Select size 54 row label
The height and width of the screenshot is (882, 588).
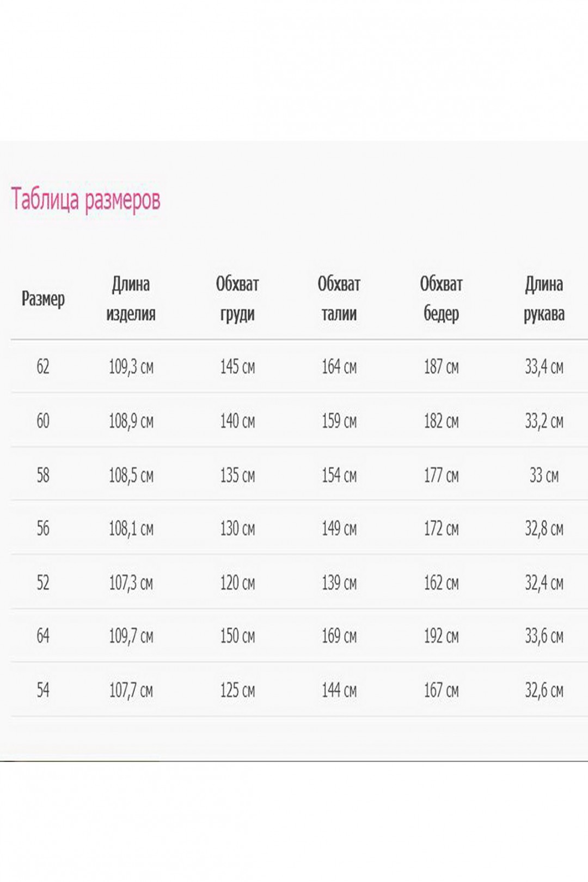pyautogui.click(x=43, y=690)
